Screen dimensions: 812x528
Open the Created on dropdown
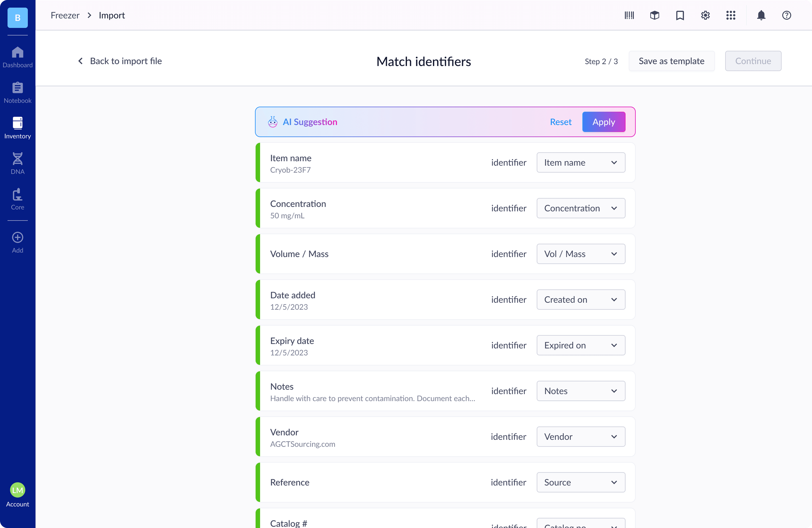point(581,300)
